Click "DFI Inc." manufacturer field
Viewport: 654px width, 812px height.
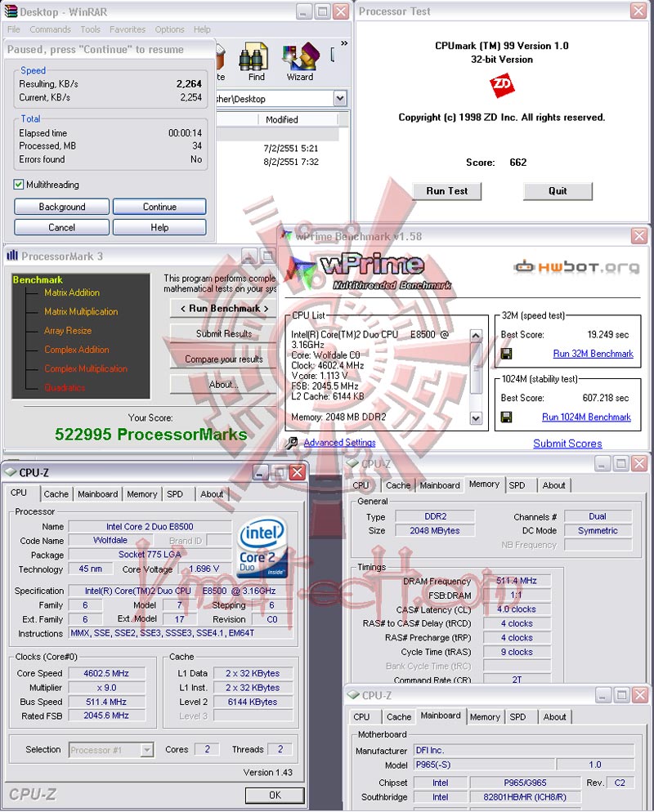coord(524,751)
